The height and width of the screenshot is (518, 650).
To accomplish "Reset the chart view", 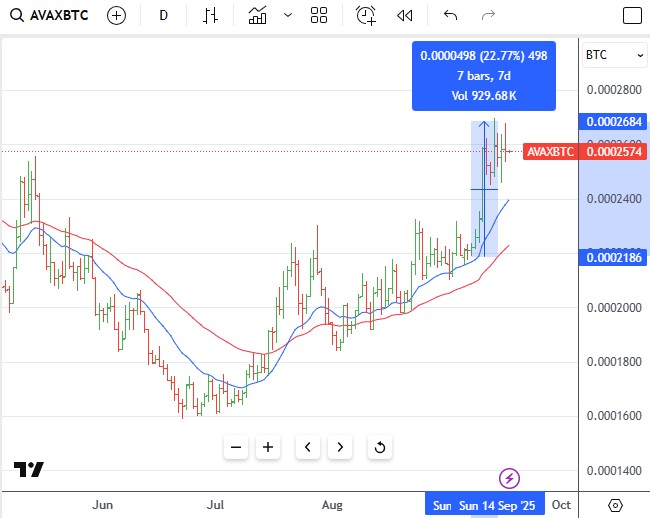I will point(380,447).
